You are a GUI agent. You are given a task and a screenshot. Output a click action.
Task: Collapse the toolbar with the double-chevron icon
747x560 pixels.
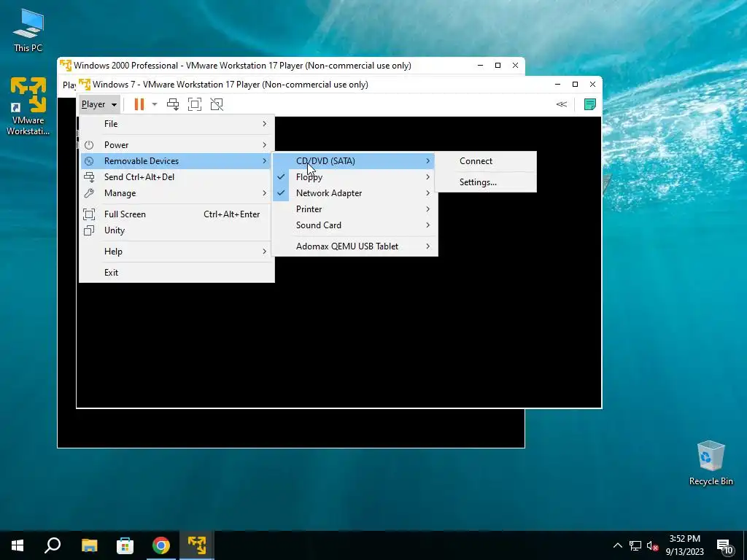(562, 104)
